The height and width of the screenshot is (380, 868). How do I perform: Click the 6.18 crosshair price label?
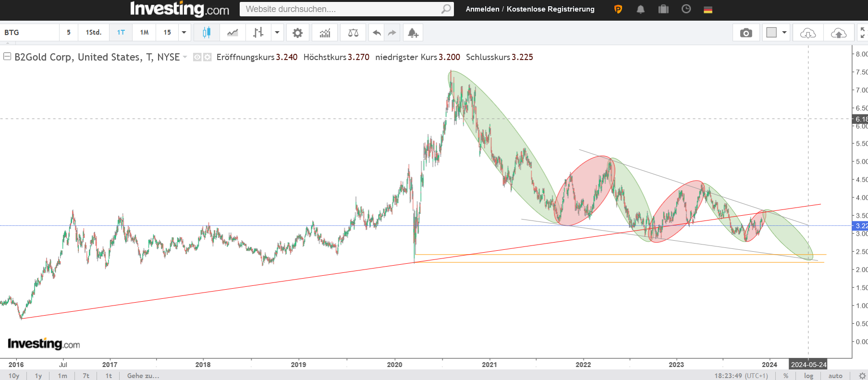(x=861, y=119)
